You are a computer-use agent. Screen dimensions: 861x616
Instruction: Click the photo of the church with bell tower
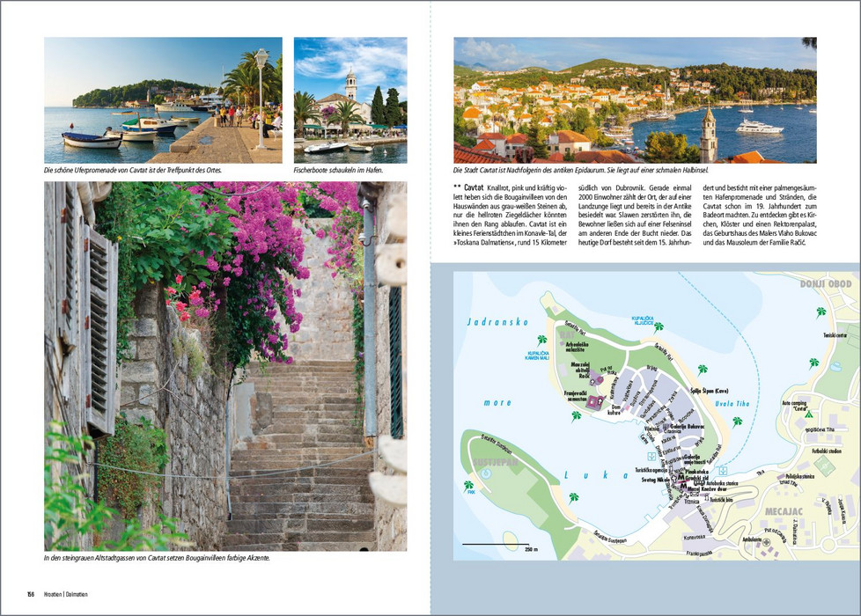[350, 100]
